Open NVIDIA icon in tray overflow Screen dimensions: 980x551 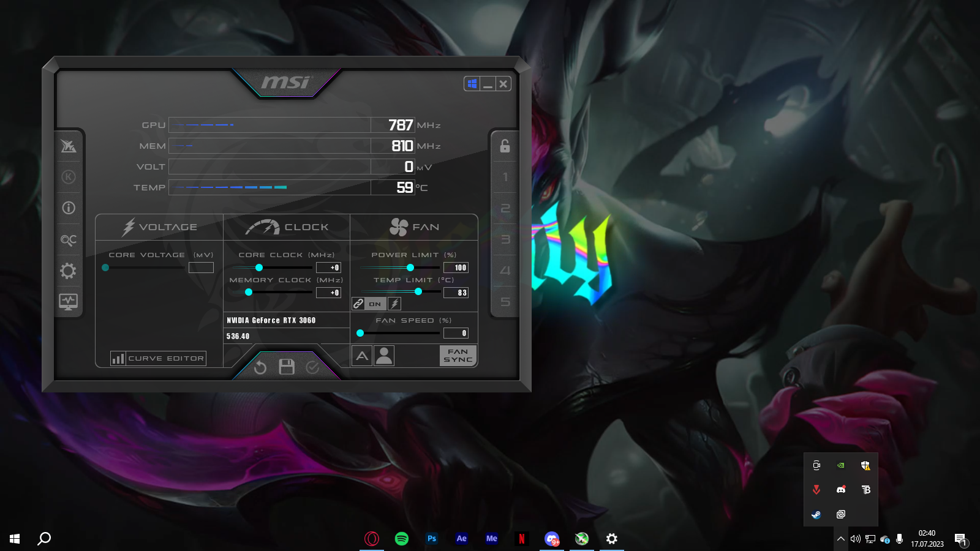pos(841,465)
